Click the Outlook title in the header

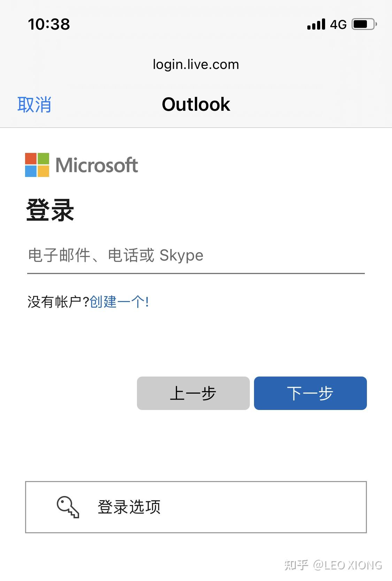tap(196, 104)
